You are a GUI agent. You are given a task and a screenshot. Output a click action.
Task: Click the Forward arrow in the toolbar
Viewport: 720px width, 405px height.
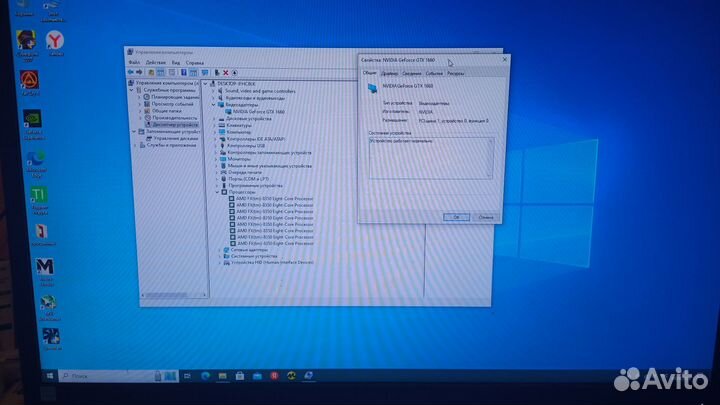139,72
